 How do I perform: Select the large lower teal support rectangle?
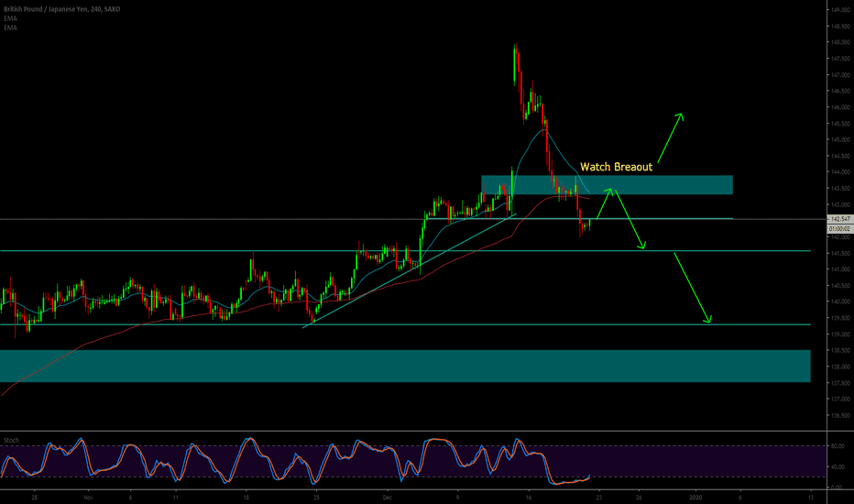[x=403, y=366]
